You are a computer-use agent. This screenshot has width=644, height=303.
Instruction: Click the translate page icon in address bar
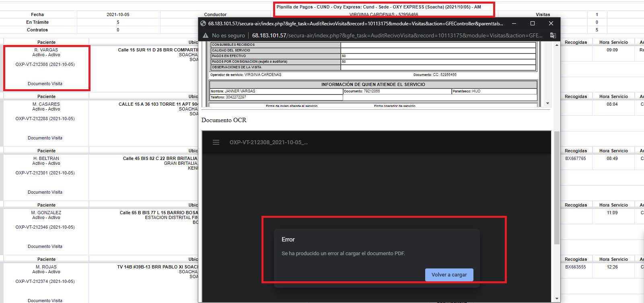coord(553,35)
